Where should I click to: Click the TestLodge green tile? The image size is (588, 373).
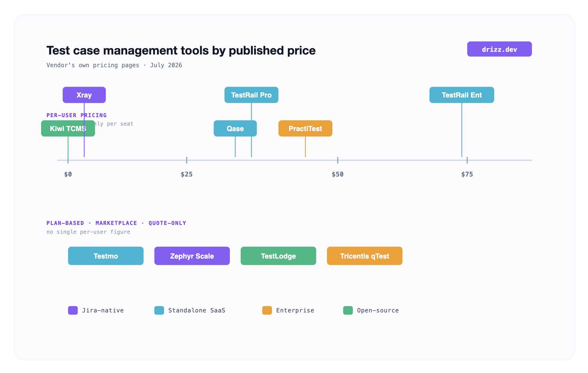click(278, 256)
